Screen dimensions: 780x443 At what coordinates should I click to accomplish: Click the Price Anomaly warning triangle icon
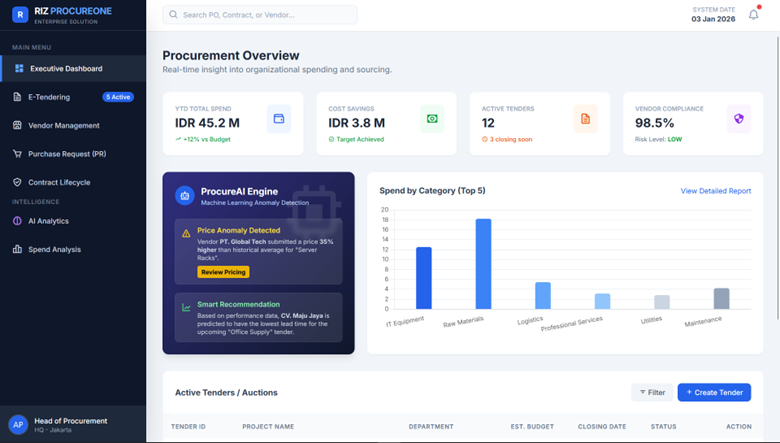point(185,233)
